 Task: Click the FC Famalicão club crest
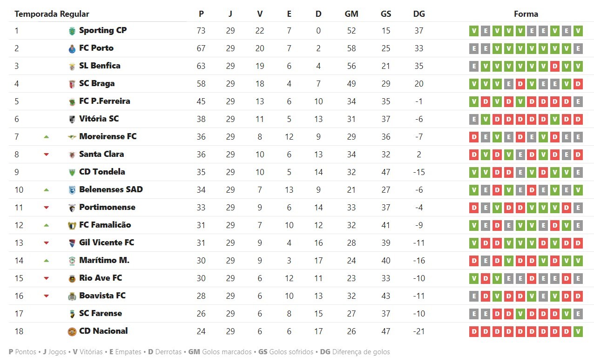(72, 226)
